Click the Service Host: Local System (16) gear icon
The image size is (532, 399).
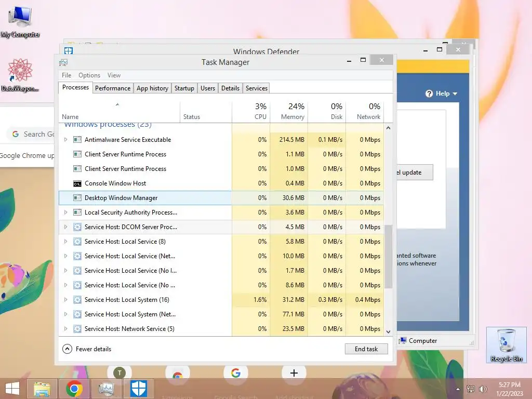[x=77, y=300]
